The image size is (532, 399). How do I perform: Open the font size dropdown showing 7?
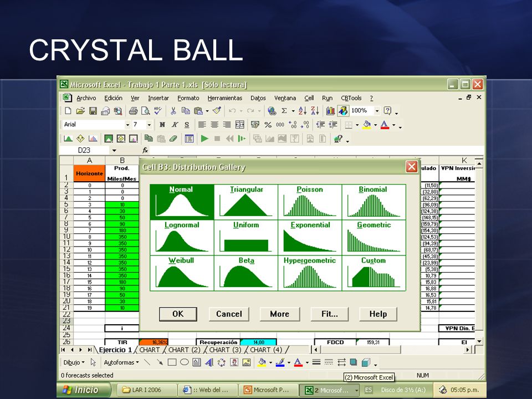click(x=149, y=125)
